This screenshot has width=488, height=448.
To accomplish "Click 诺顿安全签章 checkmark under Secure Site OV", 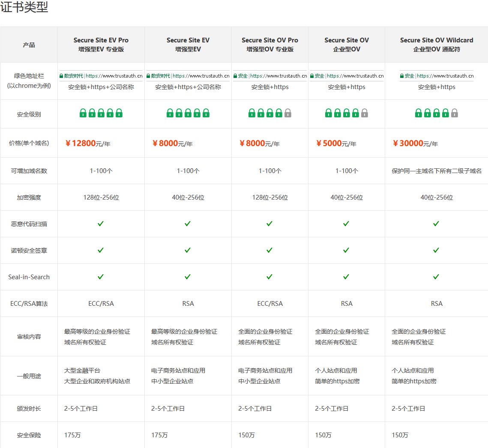I will coord(346,250).
